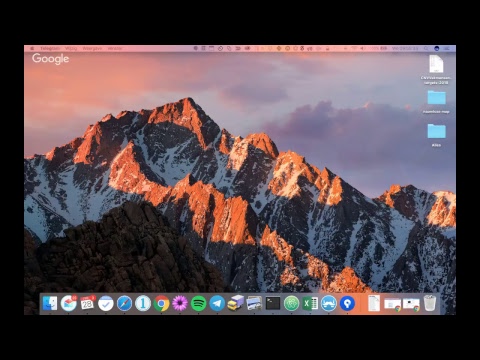Open Telegram from the Dock
The height and width of the screenshot is (360, 480).
pos(217,304)
